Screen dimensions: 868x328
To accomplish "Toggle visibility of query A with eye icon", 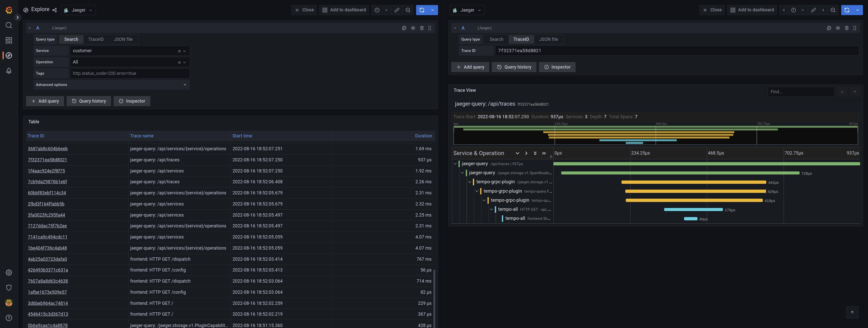I will pyautogui.click(x=413, y=28).
